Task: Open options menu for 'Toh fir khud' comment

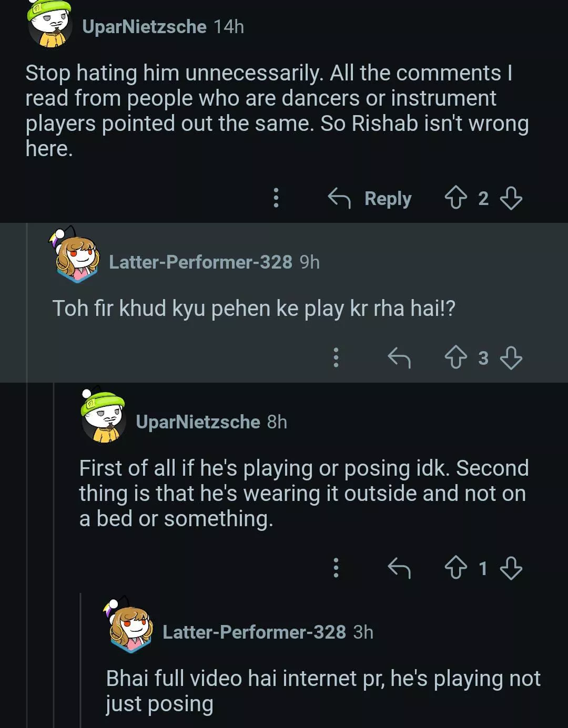Action: [x=336, y=357]
